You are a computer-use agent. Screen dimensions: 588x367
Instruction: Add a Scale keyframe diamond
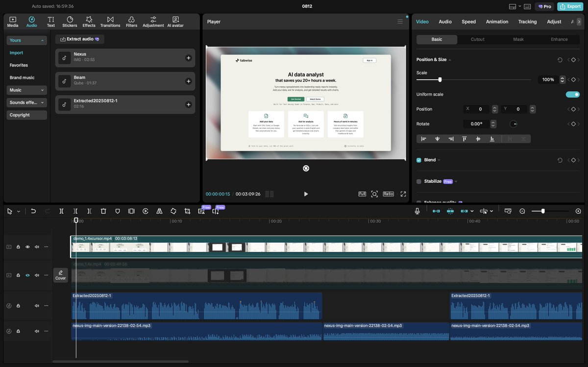573,79
